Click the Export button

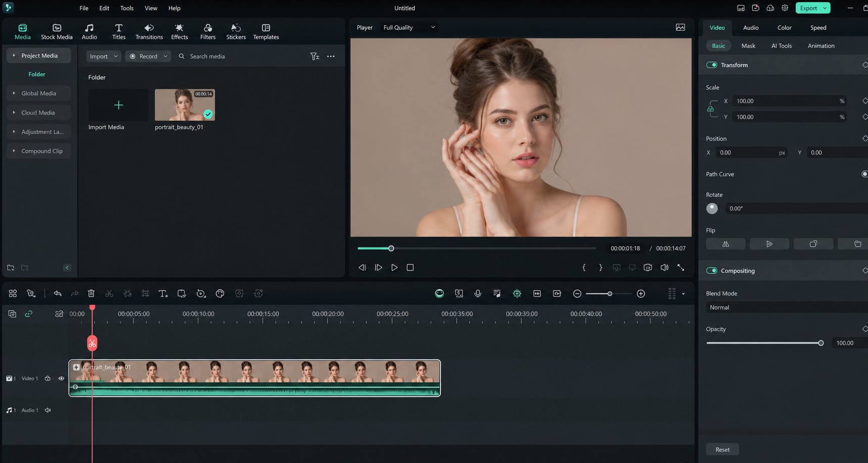click(x=813, y=8)
